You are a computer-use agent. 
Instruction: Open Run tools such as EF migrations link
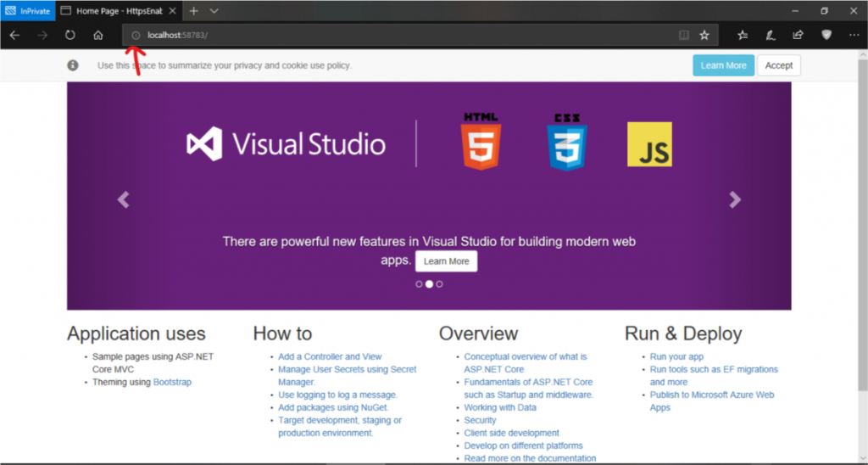714,375
